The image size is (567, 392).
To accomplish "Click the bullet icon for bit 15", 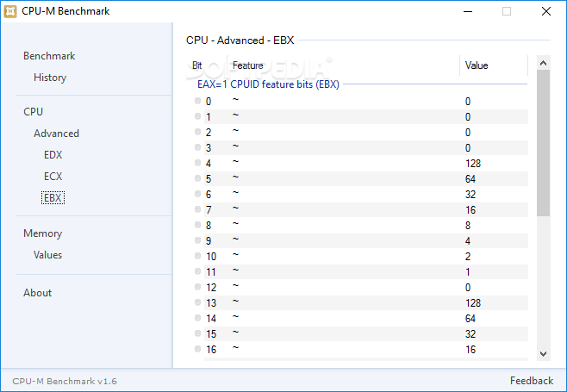I will pyautogui.click(x=198, y=333).
